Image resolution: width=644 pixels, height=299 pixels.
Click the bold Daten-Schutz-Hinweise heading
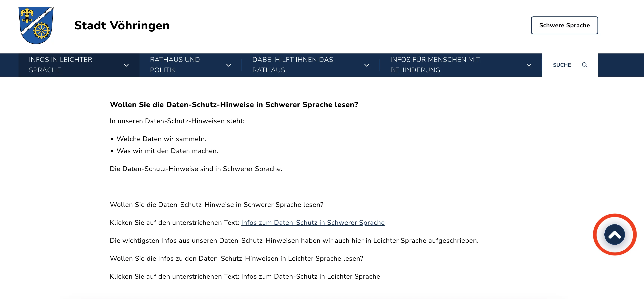234,105
